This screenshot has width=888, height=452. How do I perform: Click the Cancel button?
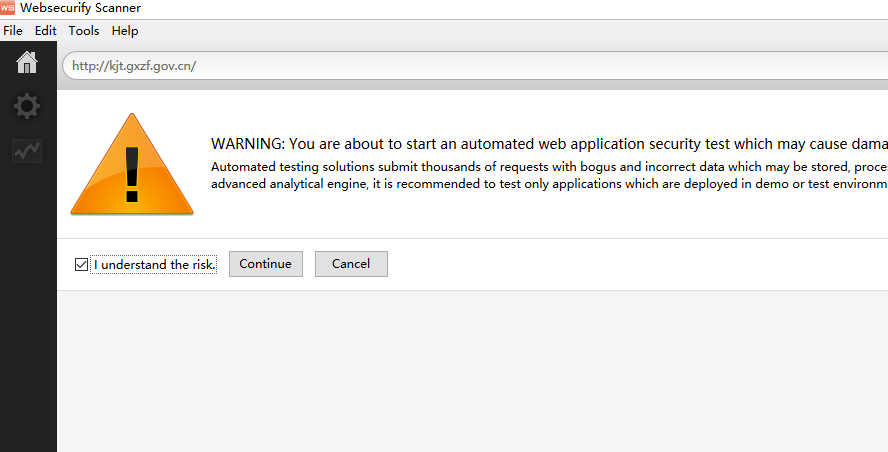click(x=351, y=264)
